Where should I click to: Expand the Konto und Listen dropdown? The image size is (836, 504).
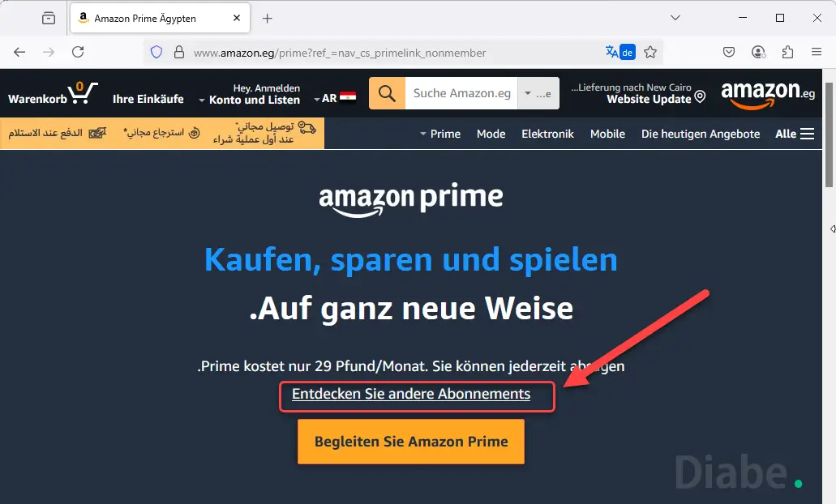click(x=250, y=100)
